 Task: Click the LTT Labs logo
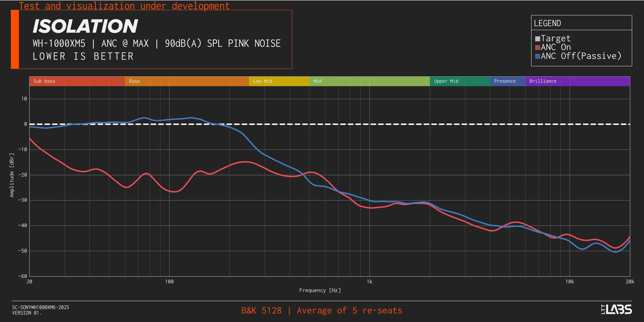[x=616, y=309]
